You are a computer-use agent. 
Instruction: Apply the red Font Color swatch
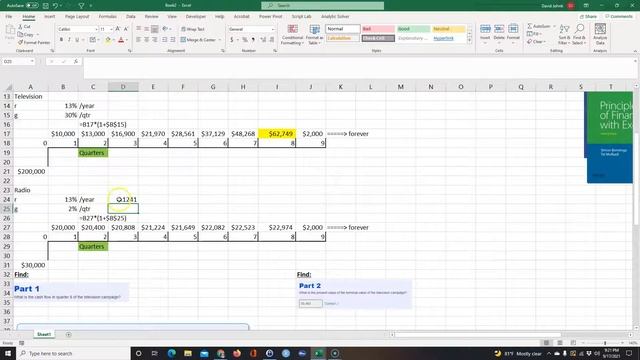pyautogui.click(x=121, y=40)
